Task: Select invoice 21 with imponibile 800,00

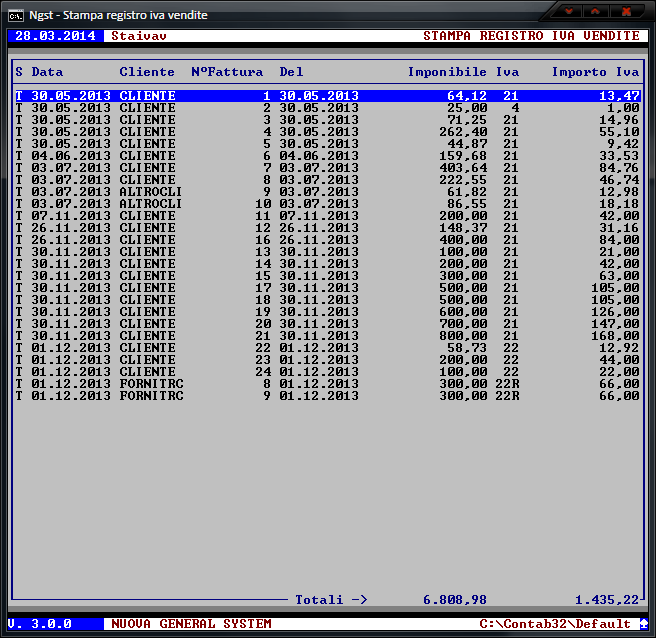Action: pyautogui.click(x=327, y=336)
